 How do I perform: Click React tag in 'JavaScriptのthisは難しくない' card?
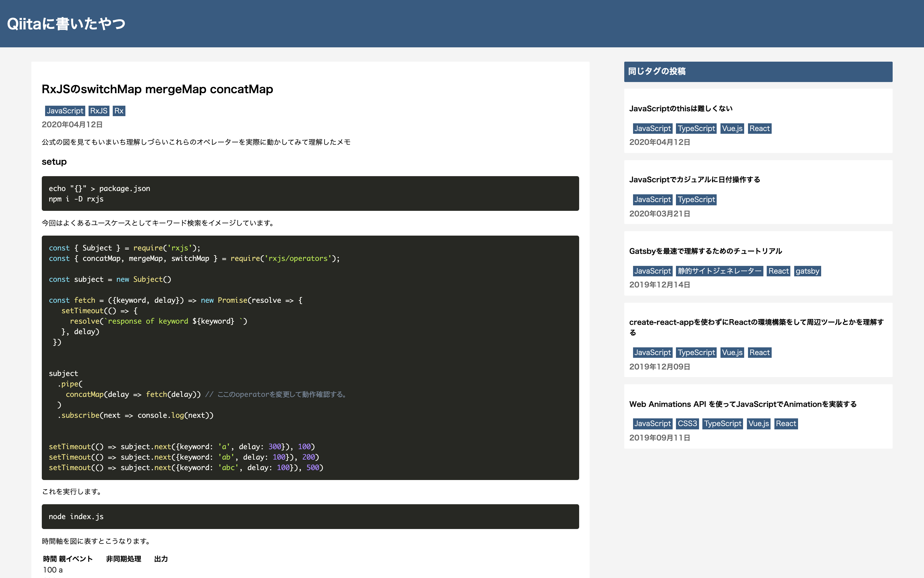(x=760, y=129)
